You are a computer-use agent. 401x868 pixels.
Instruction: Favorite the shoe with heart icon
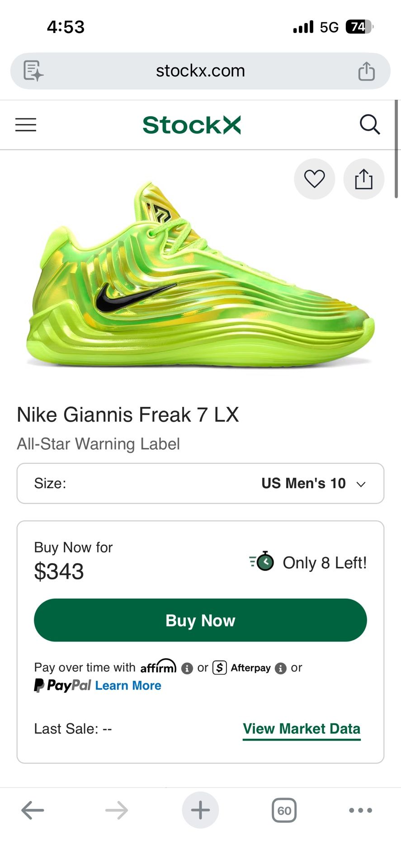tap(314, 179)
